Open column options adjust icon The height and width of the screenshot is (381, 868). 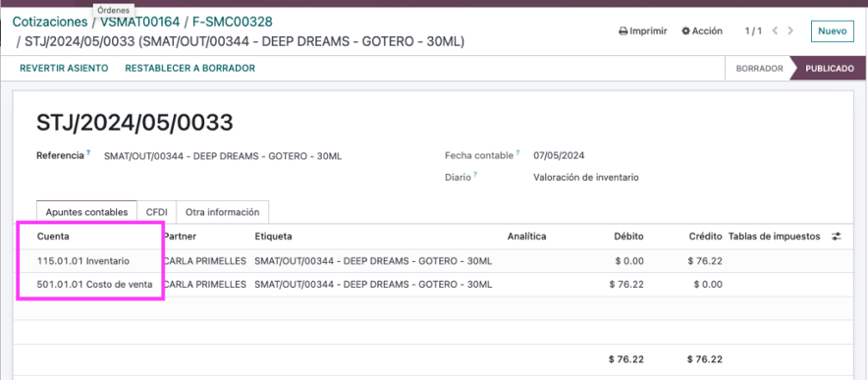tap(836, 237)
